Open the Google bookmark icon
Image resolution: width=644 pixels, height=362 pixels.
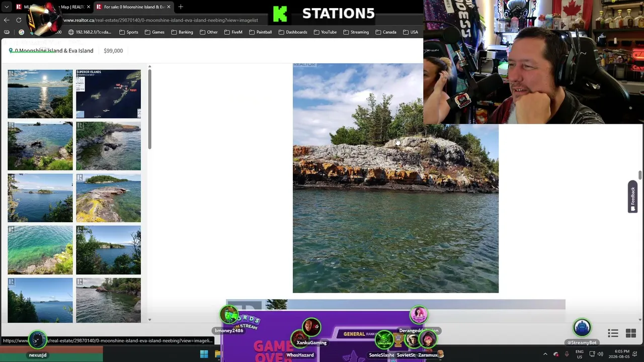tap(21, 32)
